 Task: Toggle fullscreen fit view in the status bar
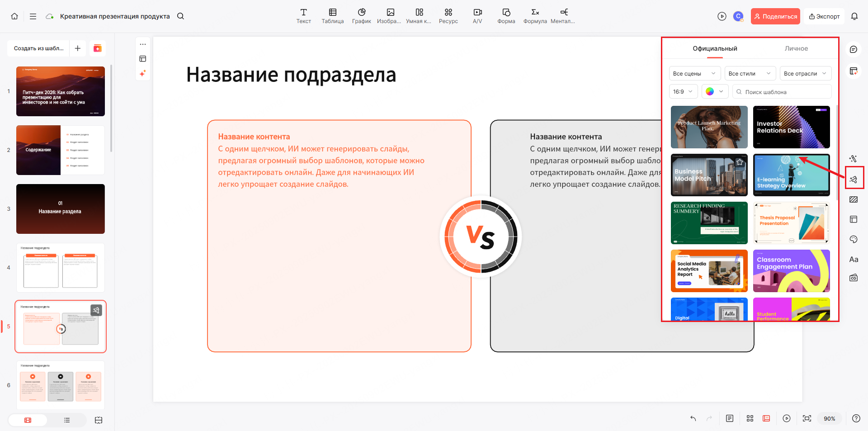coord(807,418)
